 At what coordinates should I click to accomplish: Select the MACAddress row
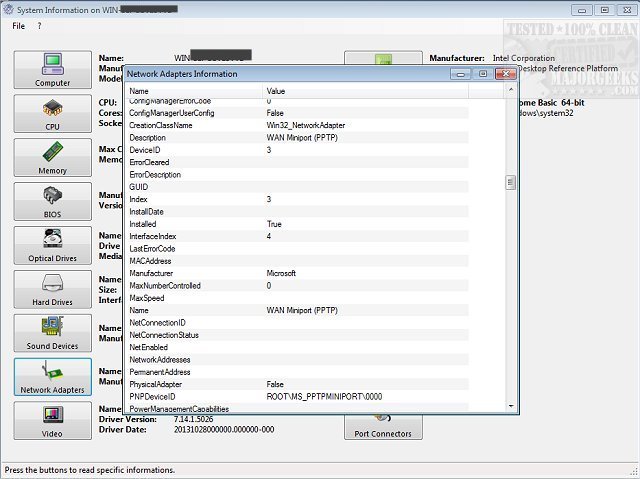tap(298, 261)
